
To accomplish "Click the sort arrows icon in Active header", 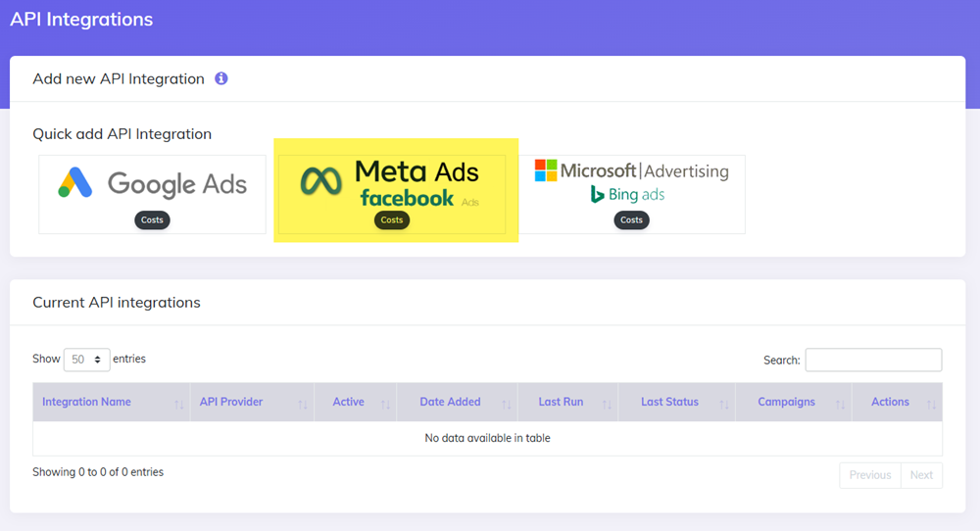I will pos(385,405).
